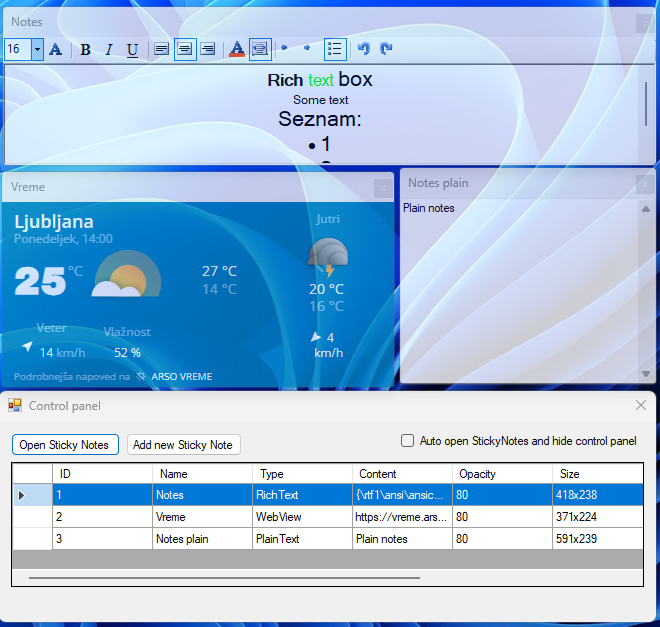Open the font size dropdown
The width and height of the screenshot is (660, 627).
pos(37,49)
